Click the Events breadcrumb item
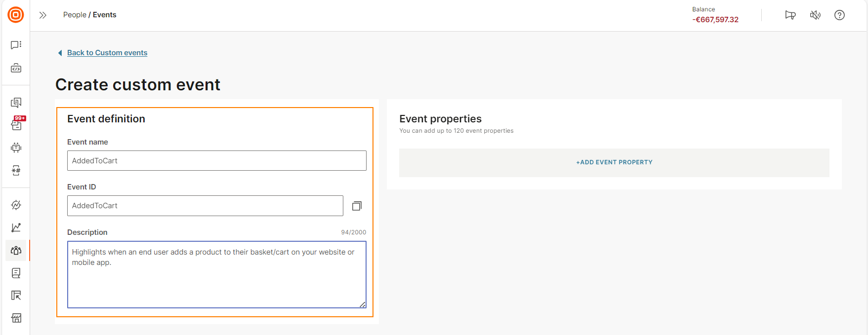 pos(105,15)
